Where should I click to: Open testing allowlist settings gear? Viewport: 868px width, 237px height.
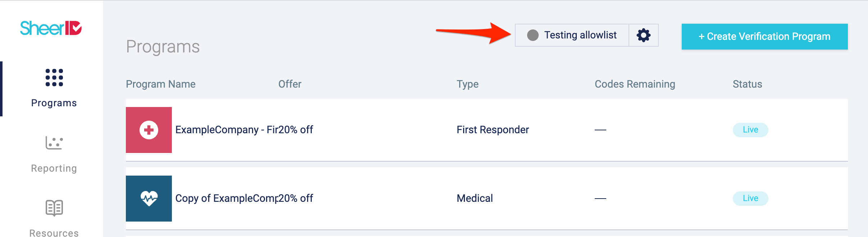643,35
